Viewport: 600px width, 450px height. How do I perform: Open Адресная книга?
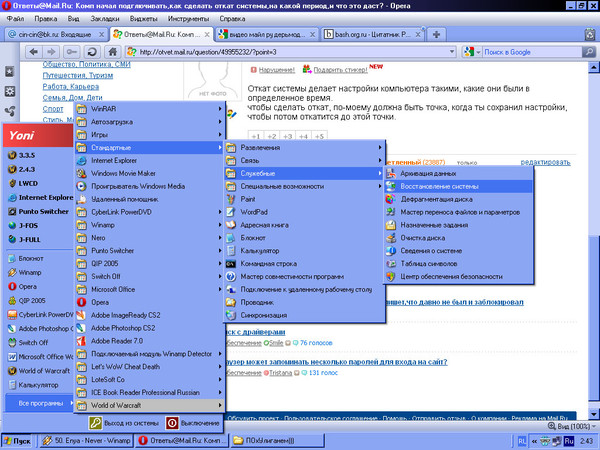point(305,225)
